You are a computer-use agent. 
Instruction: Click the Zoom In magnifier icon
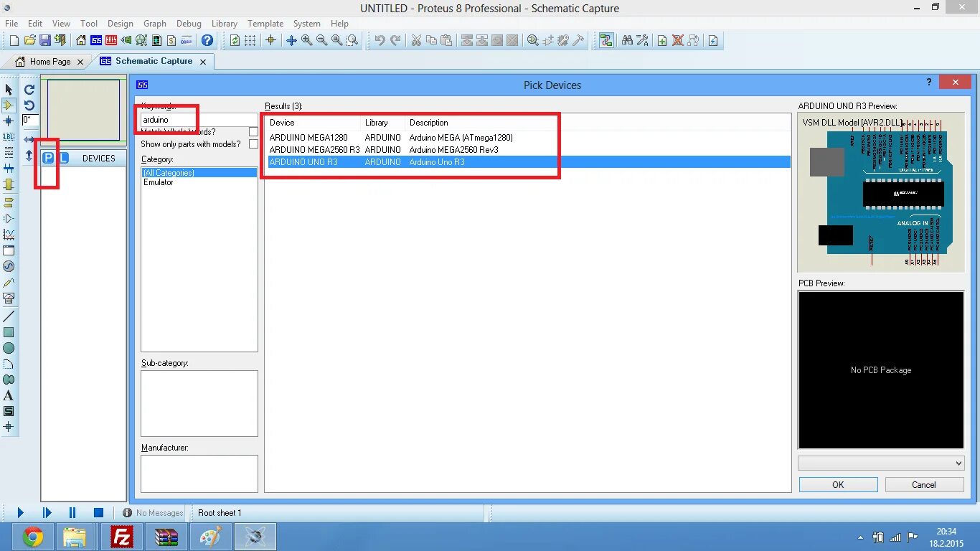pos(306,40)
